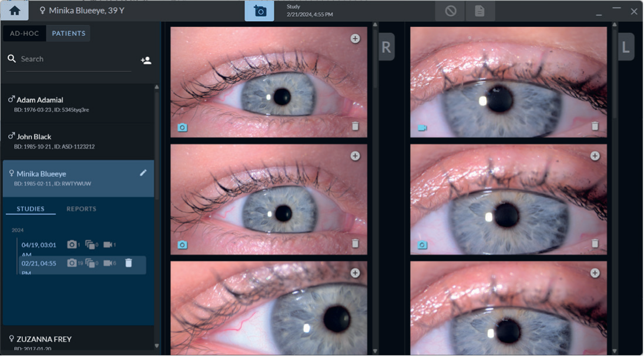Add third right-eye image with plus icon
Screen dimensions: 644x356
click(x=355, y=273)
